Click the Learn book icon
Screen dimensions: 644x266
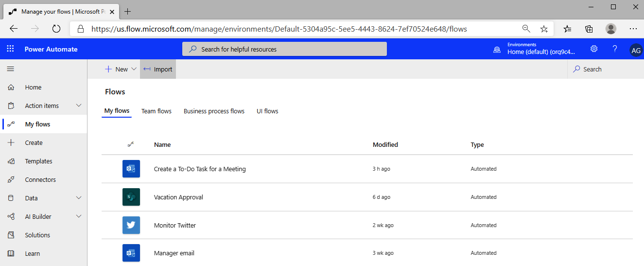click(11, 254)
